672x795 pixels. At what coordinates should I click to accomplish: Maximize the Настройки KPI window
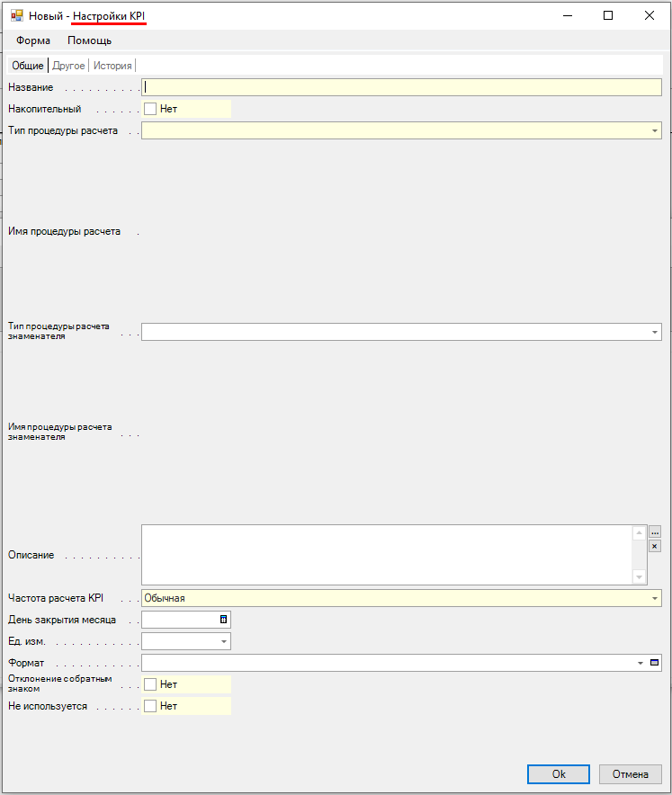click(x=608, y=15)
